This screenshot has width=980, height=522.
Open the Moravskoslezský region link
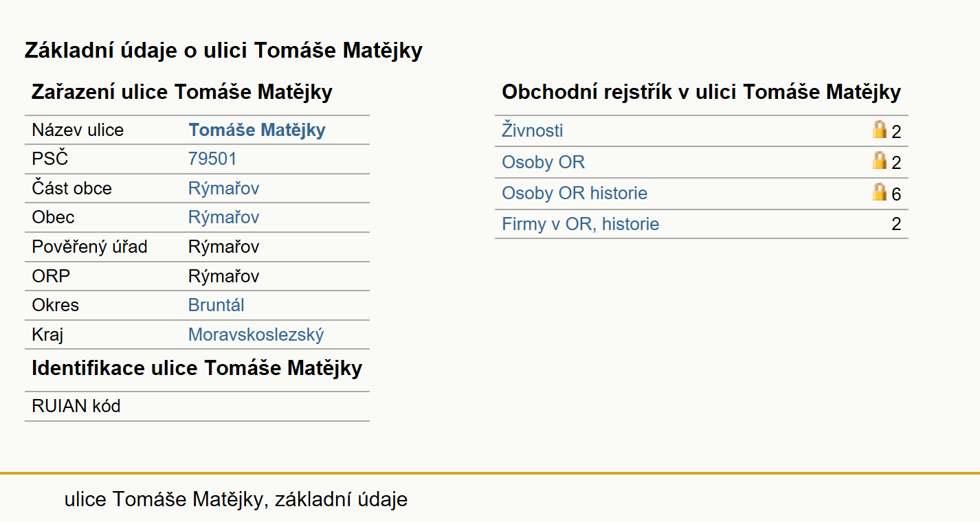coord(256,334)
